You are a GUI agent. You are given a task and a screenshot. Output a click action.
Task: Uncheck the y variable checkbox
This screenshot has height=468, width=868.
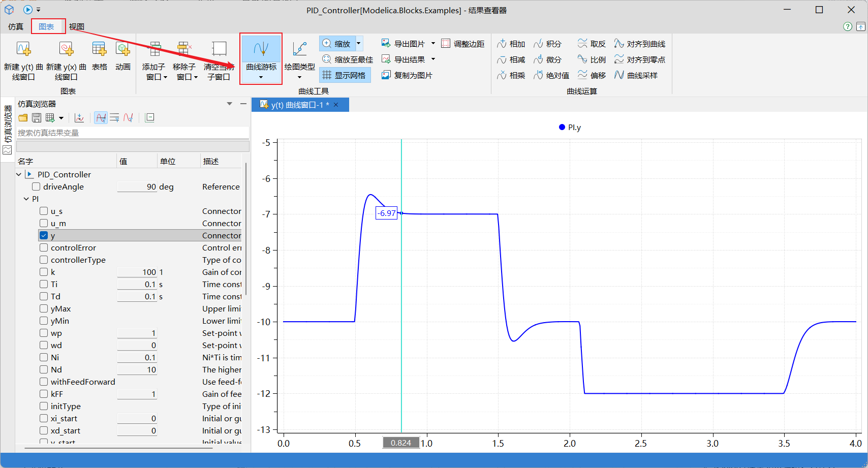(x=44, y=235)
